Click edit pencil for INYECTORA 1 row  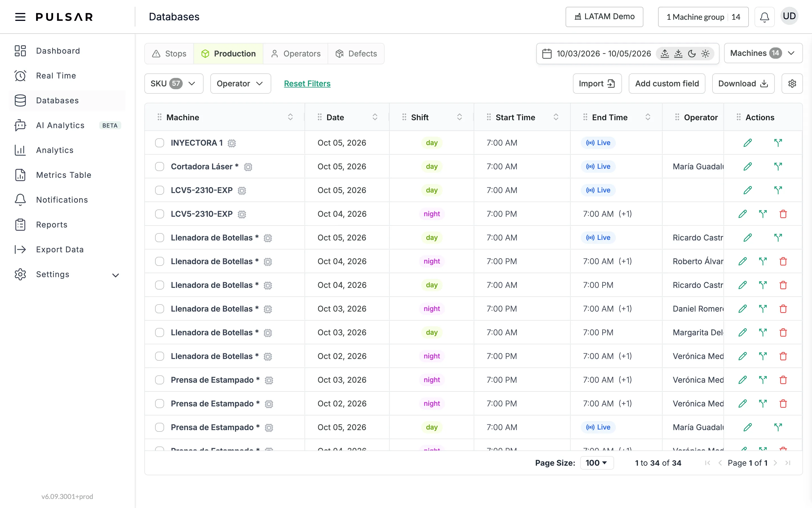point(748,143)
